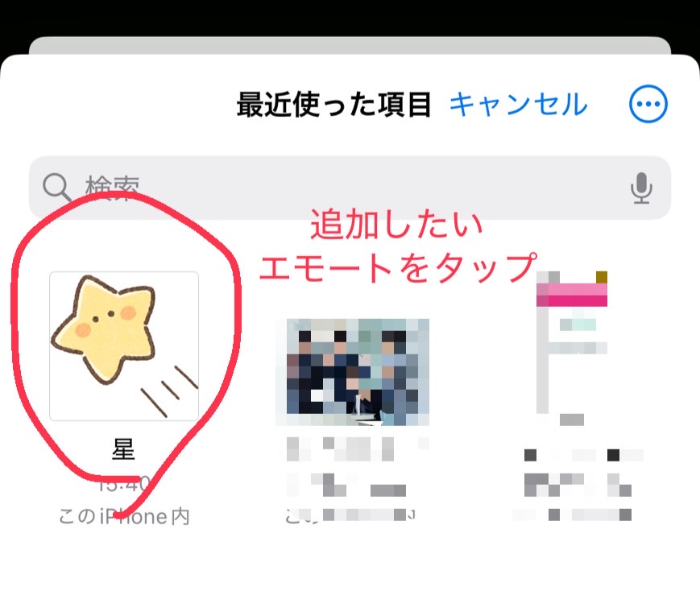
Task: Tap the microphone dictation icon
Action: (641, 188)
